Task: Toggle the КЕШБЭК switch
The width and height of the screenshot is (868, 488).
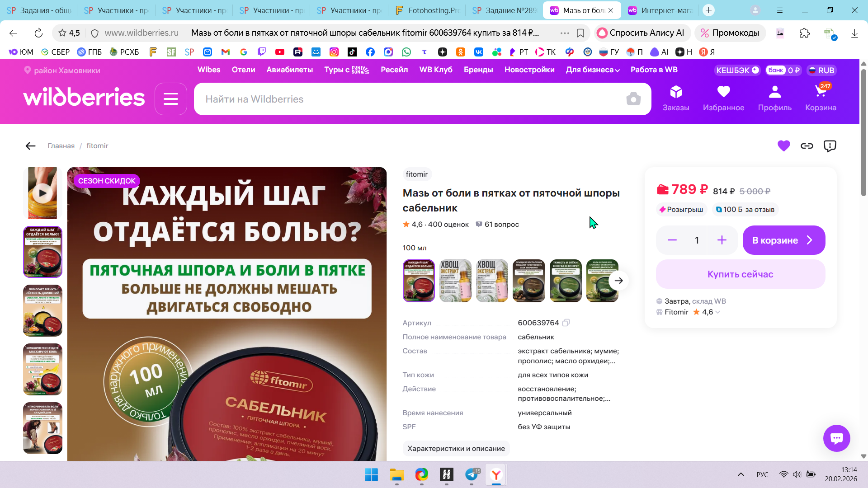Action: click(x=737, y=70)
